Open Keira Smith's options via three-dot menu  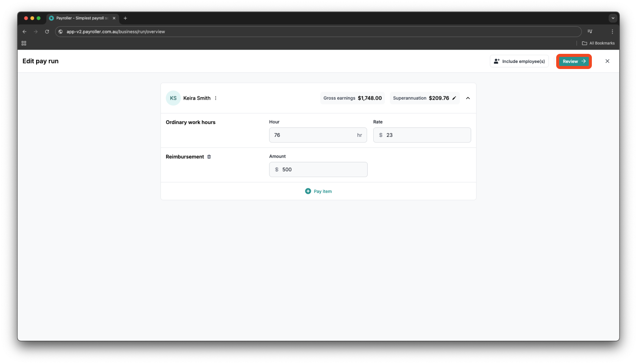[x=215, y=98]
